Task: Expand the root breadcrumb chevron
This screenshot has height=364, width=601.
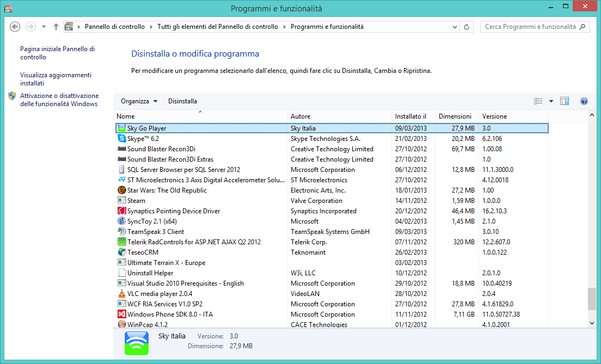Action: 79,27
